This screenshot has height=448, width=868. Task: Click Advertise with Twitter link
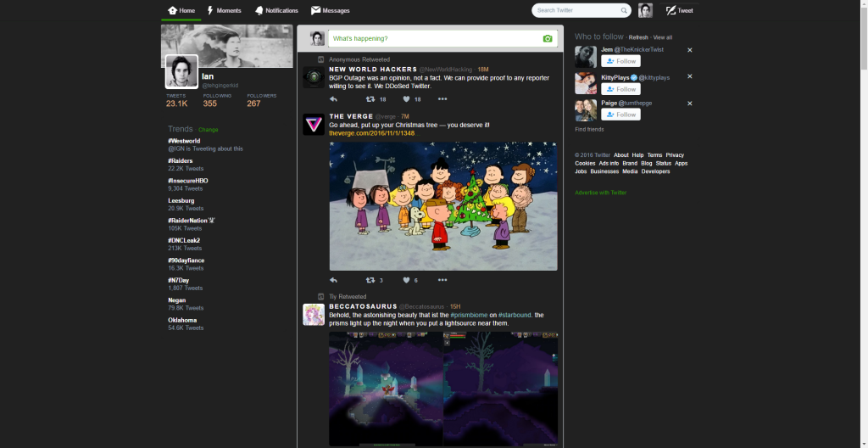(x=601, y=193)
